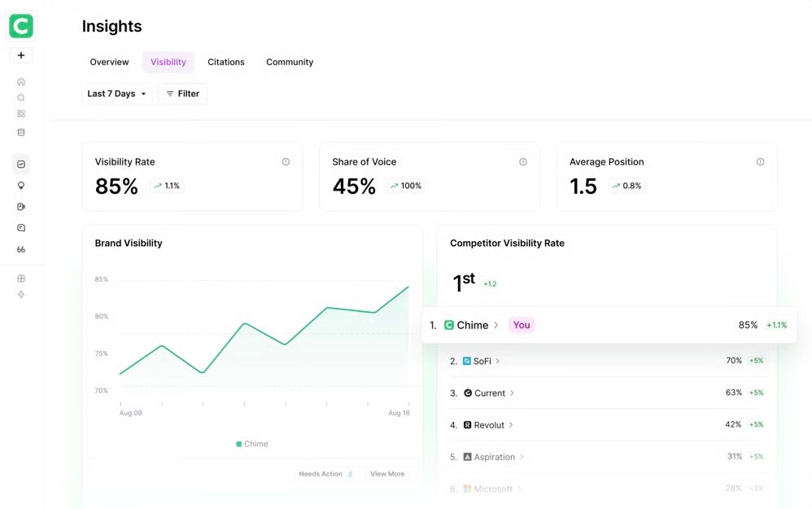Screen dimensions: 812x509
Task: Expand the Current row chevron
Action: point(512,393)
